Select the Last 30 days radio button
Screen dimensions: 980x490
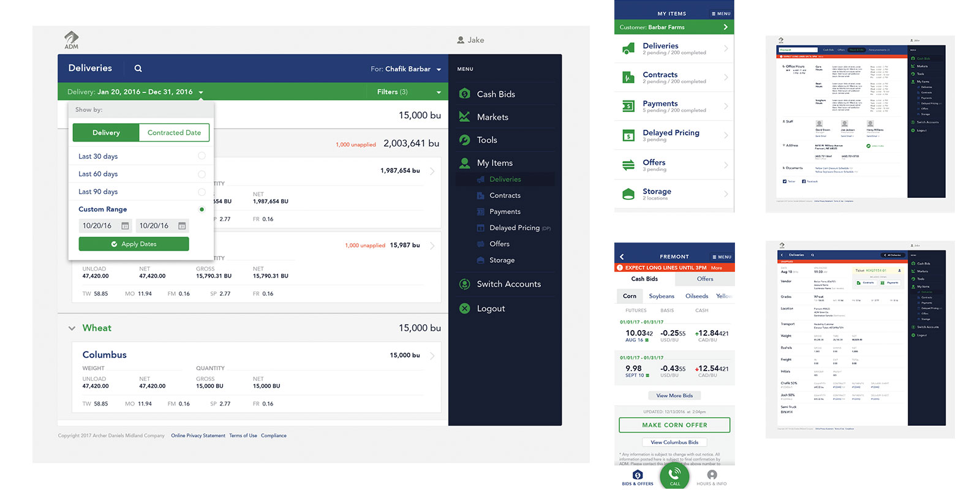pos(202,156)
